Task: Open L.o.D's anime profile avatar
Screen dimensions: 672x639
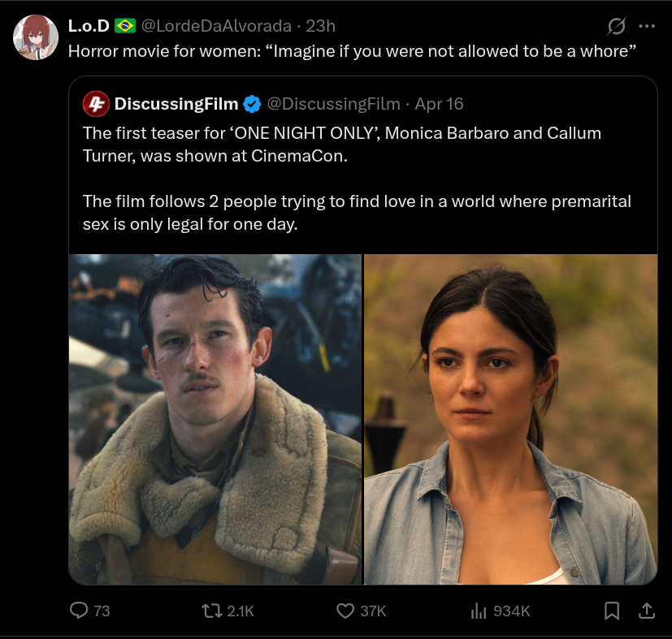Action: click(x=35, y=38)
